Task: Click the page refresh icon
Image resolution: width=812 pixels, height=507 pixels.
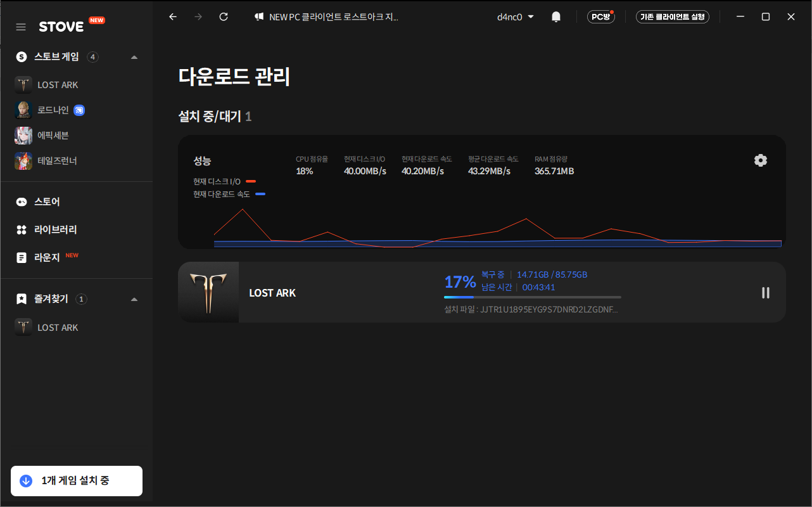Action: coord(224,17)
